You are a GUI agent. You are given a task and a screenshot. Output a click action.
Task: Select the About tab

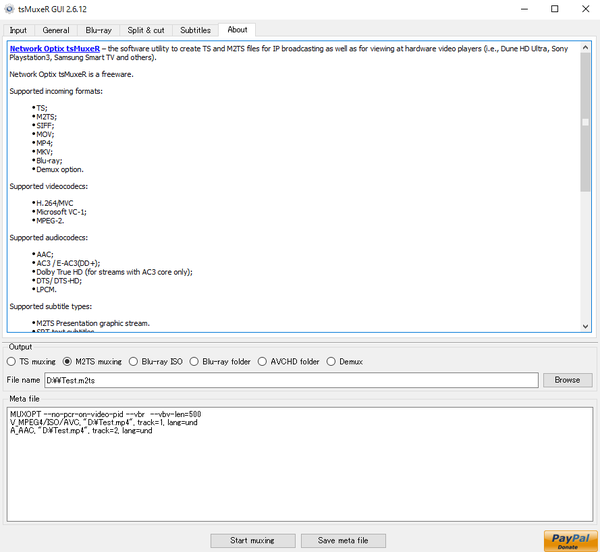point(237,30)
